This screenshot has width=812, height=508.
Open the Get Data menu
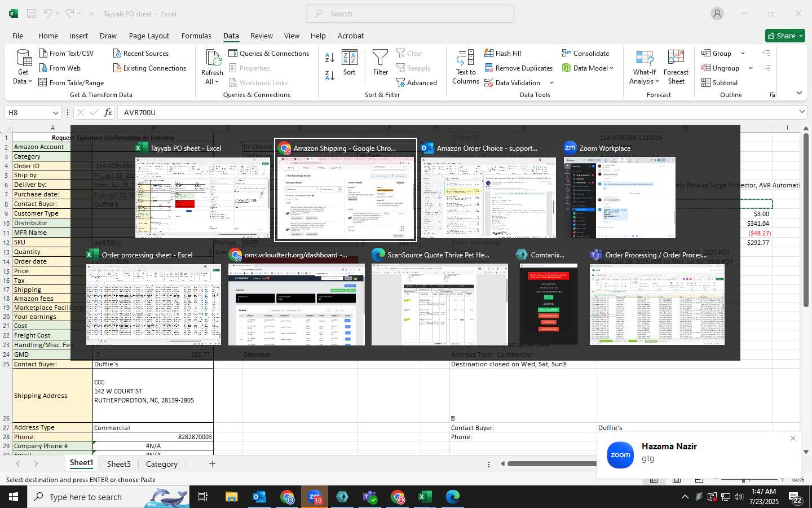coord(23,67)
